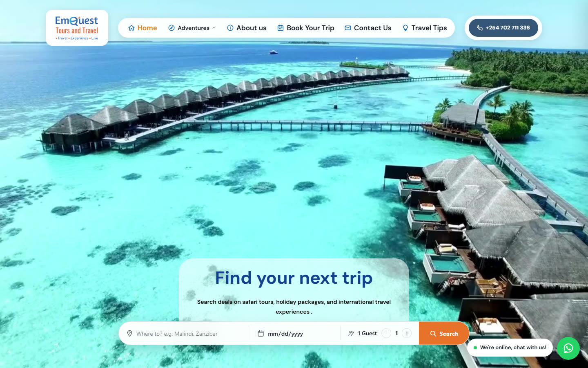Decrease guest count with minus button
588x368 pixels.
(x=386, y=333)
